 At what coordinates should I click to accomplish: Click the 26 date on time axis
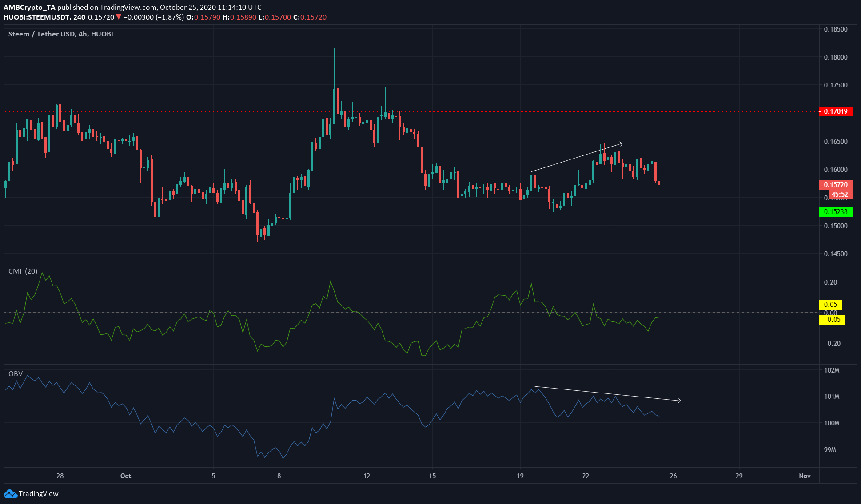(x=674, y=476)
